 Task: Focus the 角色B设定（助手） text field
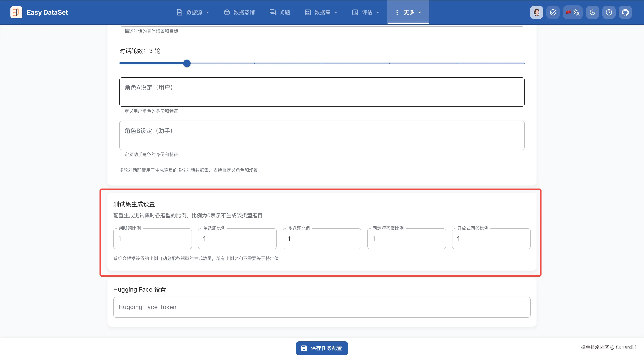[322, 135]
